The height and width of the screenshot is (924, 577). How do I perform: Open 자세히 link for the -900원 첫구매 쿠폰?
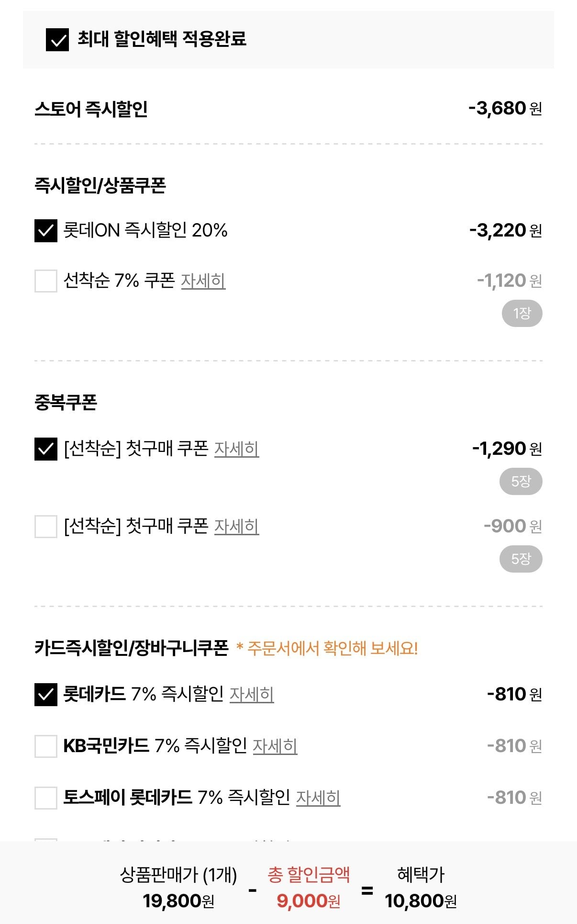[x=236, y=527]
